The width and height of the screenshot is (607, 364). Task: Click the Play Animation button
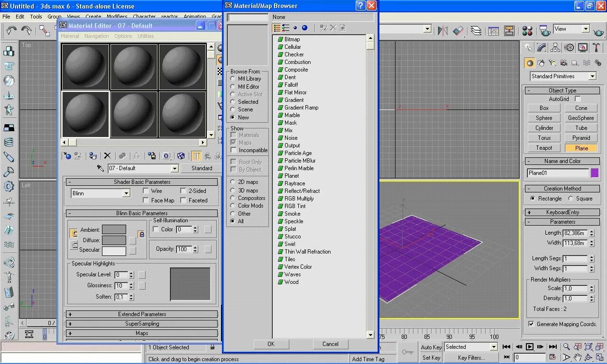[x=530, y=347]
